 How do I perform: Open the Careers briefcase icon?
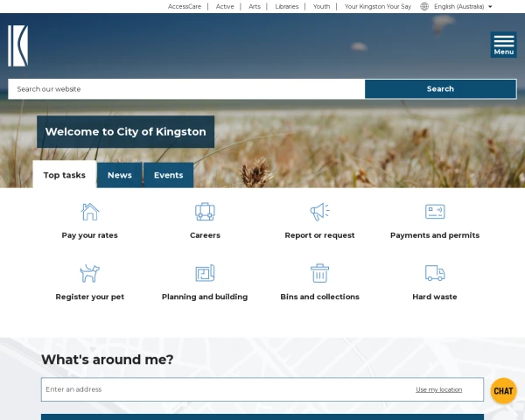pyautogui.click(x=205, y=212)
